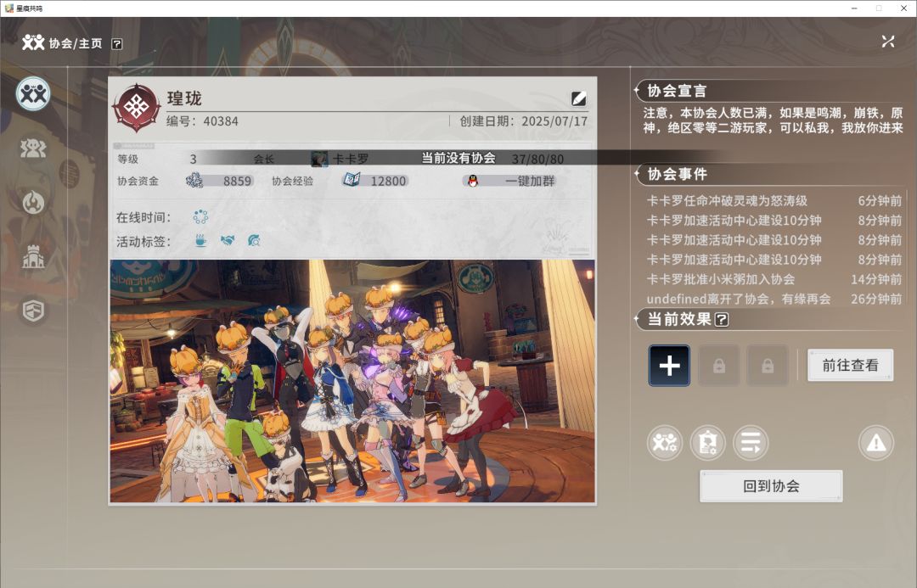Click the guild declaration announcement text
The width and height of the screenshot is (917, 588).
click(774, 120)
